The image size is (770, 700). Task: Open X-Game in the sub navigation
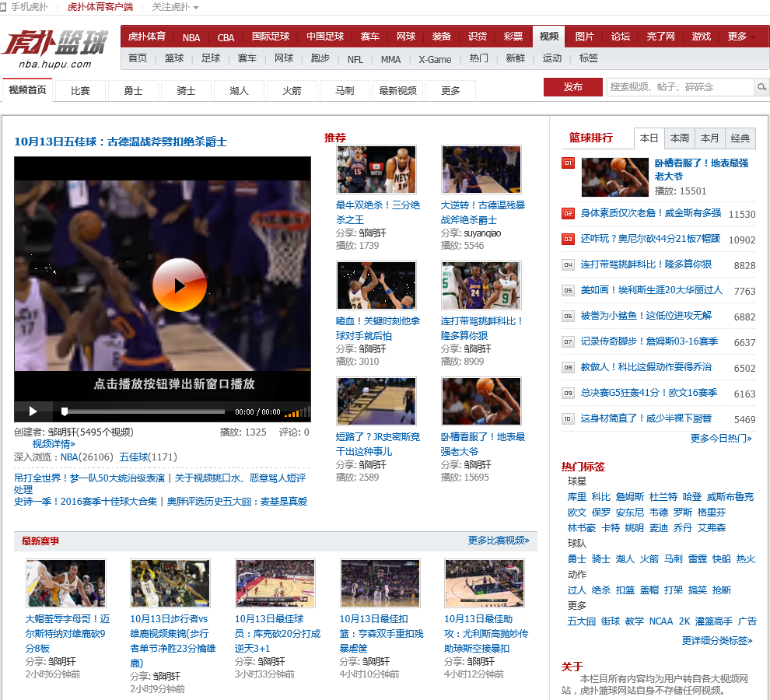(435, 59)
